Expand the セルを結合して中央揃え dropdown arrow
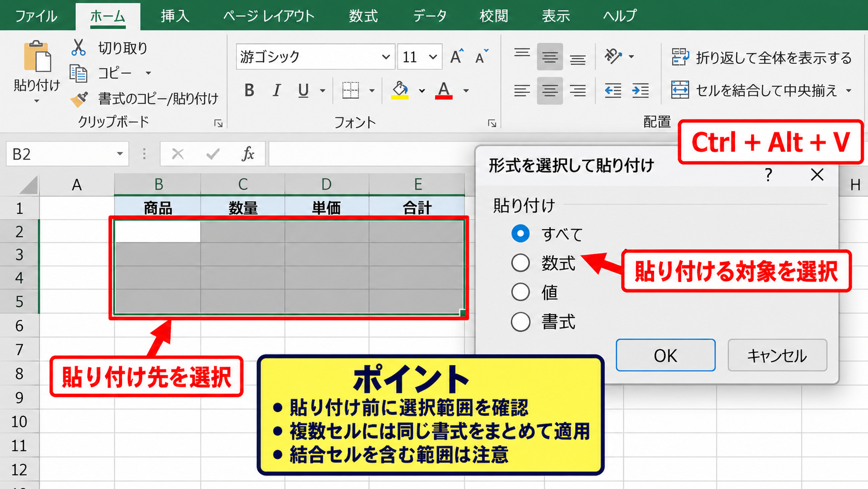 849,91
